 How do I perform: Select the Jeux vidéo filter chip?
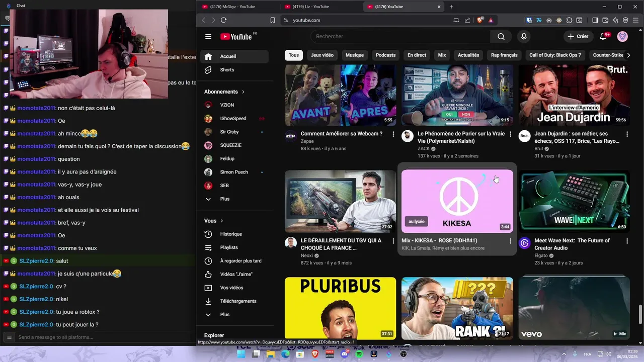pyautogui.click(x=322, y=55)
